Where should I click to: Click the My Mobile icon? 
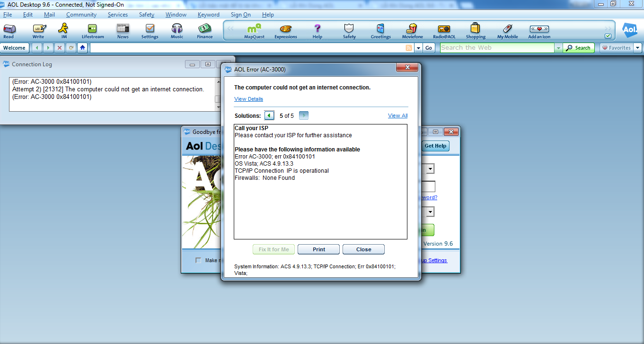507,31
